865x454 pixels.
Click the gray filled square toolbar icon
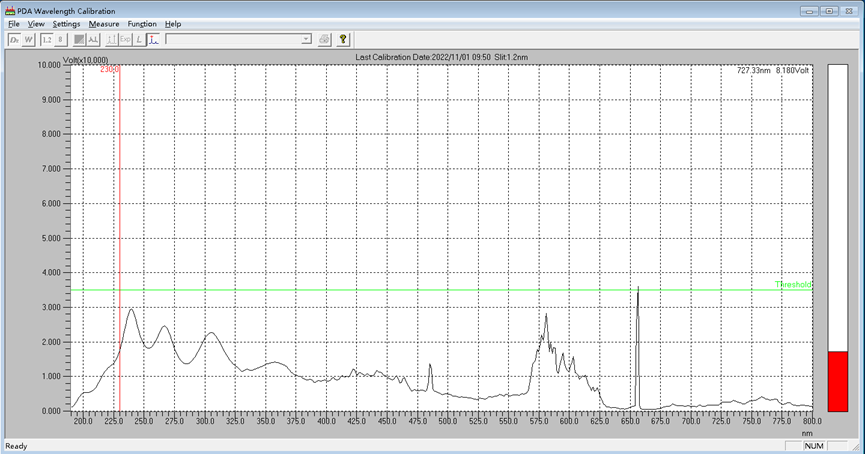[x=78, y=39]
